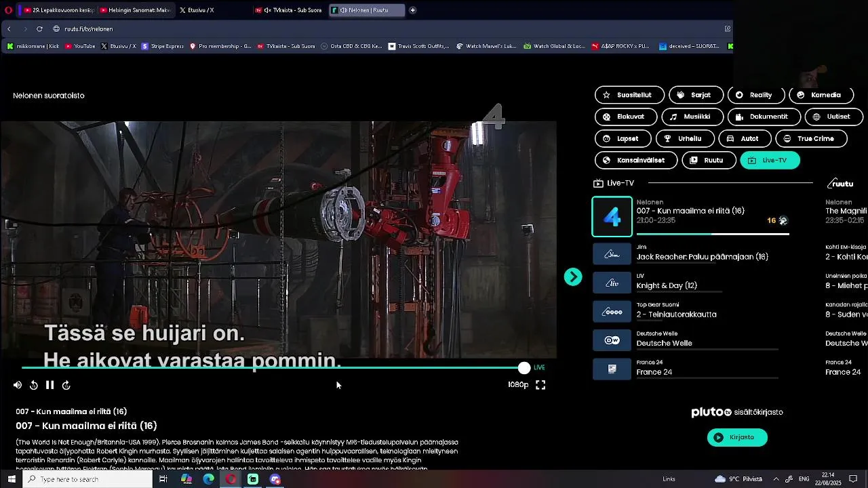Reload the ruutu.fi page

(39, 28)
